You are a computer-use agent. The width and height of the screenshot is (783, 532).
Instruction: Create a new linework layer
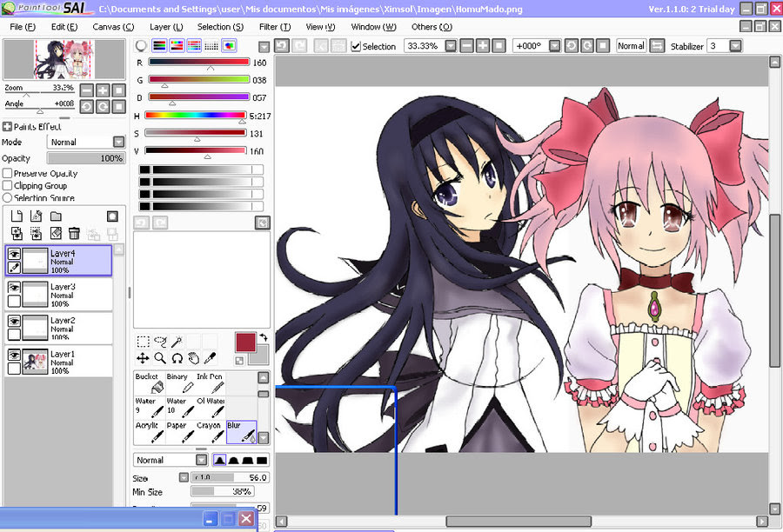36,216
